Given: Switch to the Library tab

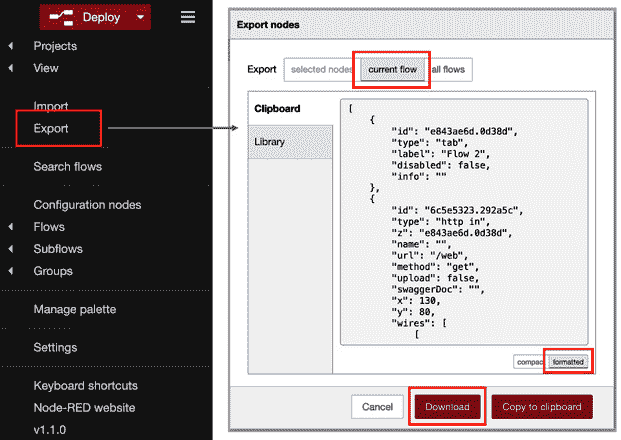Looking at the screenshot, I should click(290, 142).
